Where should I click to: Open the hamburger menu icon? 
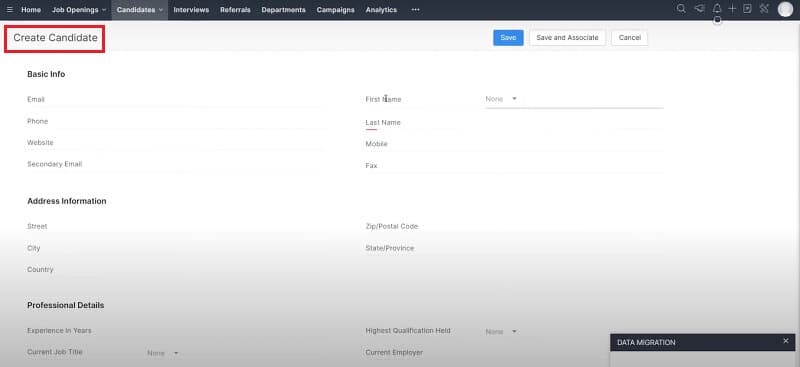pyautogui.click(x=10, y=10)
